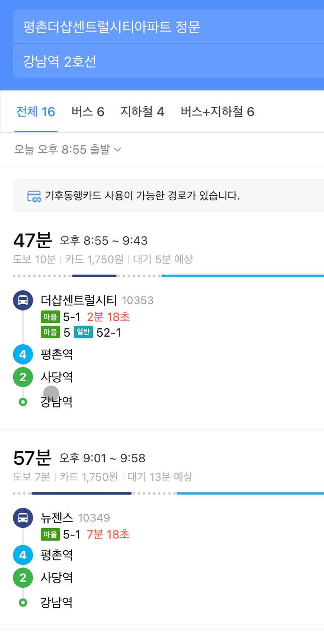Tap line 4 icon at 평촌역 in second route

pos(23,555)
